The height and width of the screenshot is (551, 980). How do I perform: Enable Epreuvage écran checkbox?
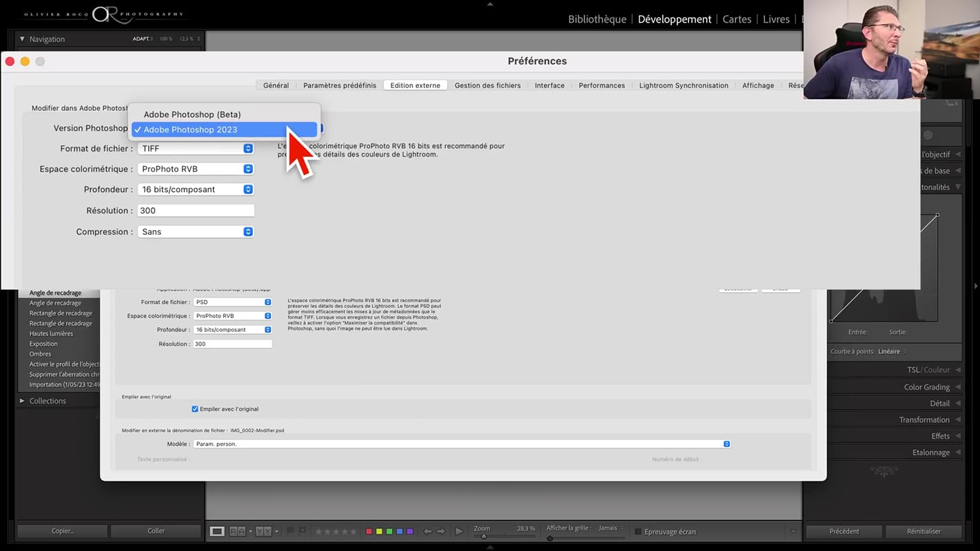637,532
